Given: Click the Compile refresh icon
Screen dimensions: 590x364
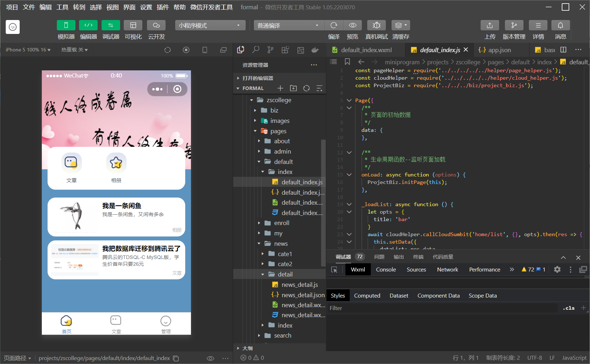Looking at the screenshot, I should coord(334,25).
